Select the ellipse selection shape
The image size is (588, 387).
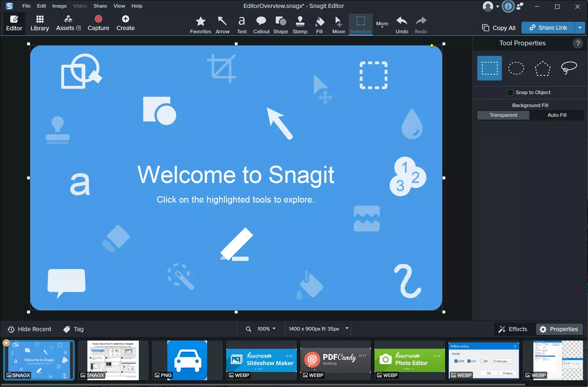[x=516, y=68]
